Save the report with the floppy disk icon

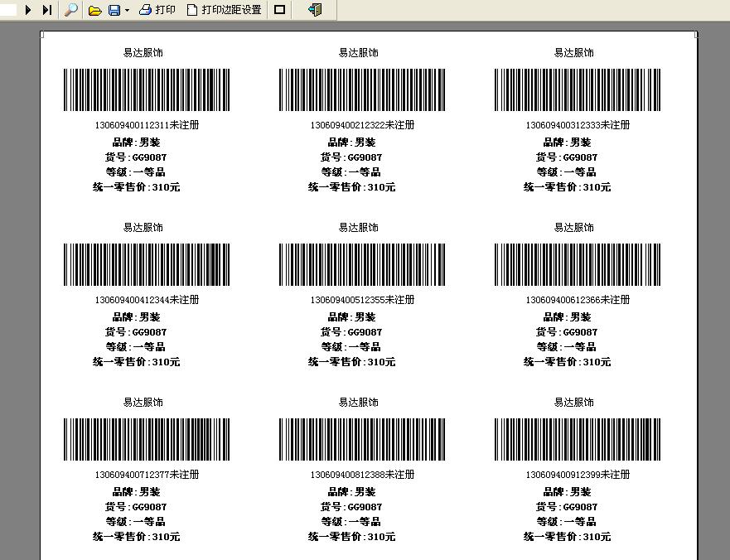pos(114,10)
